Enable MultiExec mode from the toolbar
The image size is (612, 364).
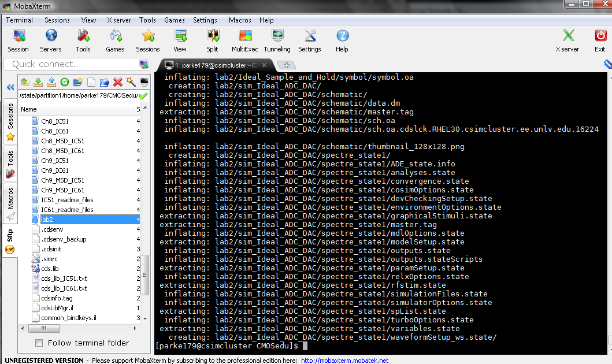click(244, 40)
